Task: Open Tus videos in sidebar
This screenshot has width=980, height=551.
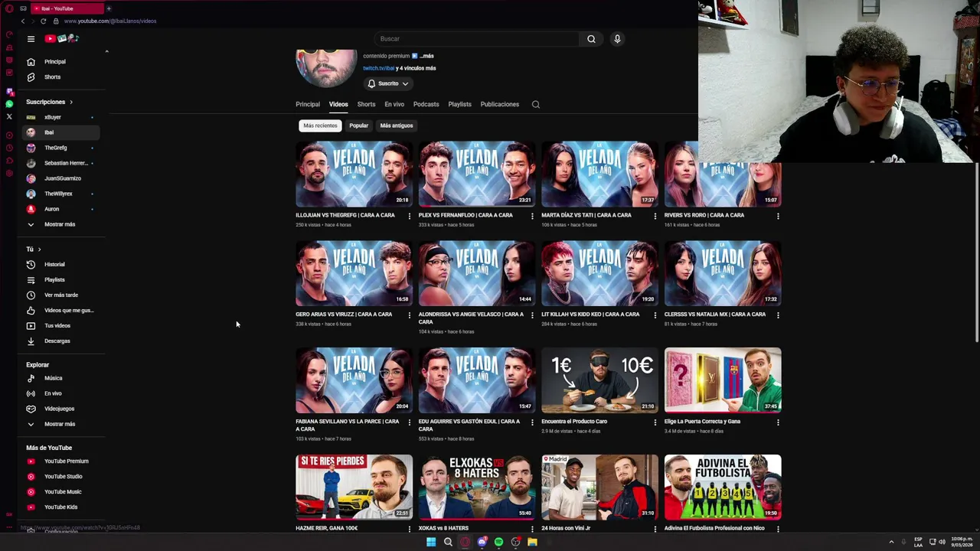Action: pyautogui.click(x=63, y=325)
